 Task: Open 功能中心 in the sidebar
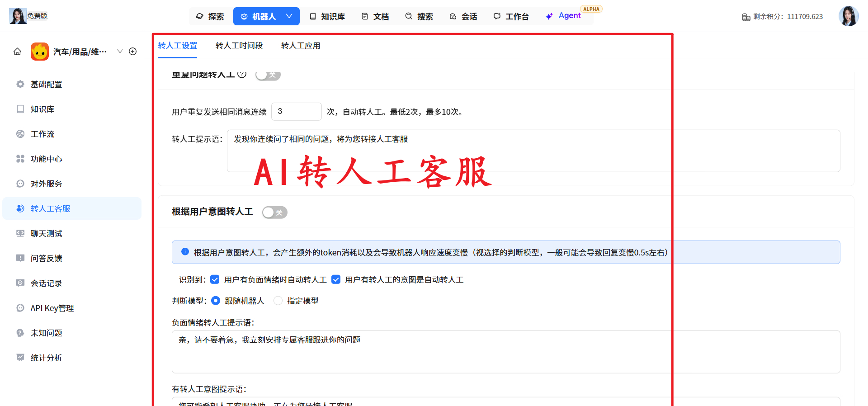point(72,159)
